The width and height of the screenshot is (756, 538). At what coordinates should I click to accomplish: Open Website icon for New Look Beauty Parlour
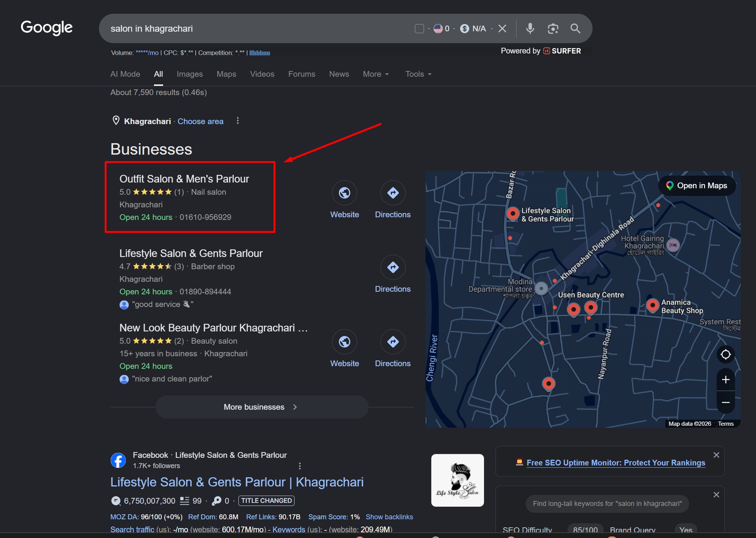pyautogui.click(x=345, y=342)
